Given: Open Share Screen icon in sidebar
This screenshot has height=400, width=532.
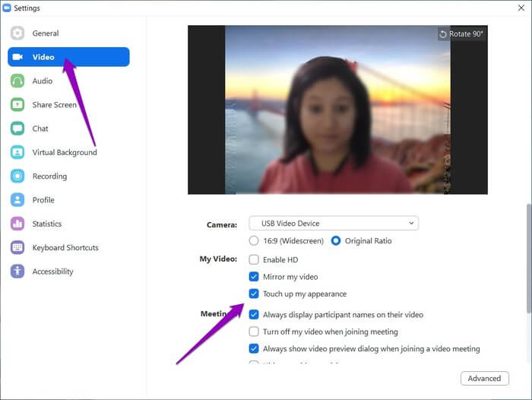Looking at the screenshot, I should (x=17, y=105).
